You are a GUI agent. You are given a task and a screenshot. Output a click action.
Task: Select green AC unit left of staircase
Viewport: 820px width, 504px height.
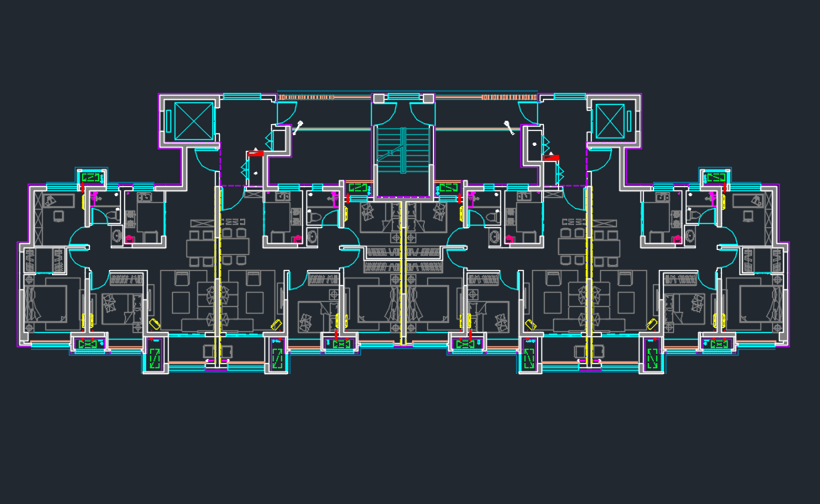click(358, 188)
